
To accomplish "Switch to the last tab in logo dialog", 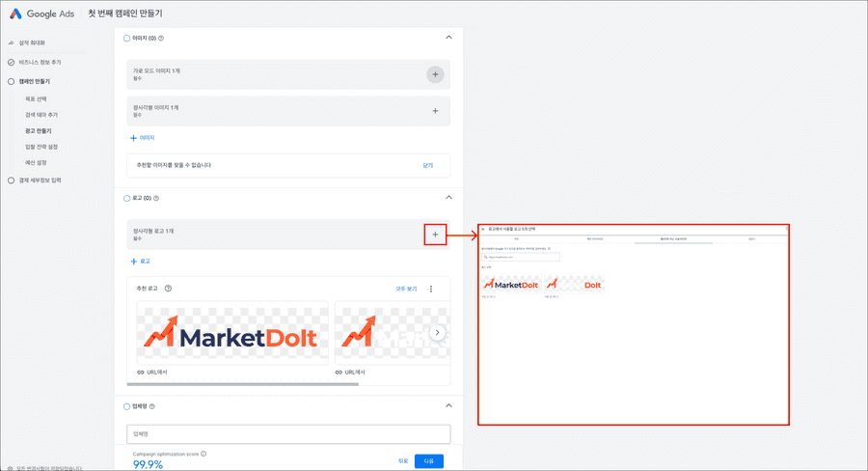I will [751, 238].
